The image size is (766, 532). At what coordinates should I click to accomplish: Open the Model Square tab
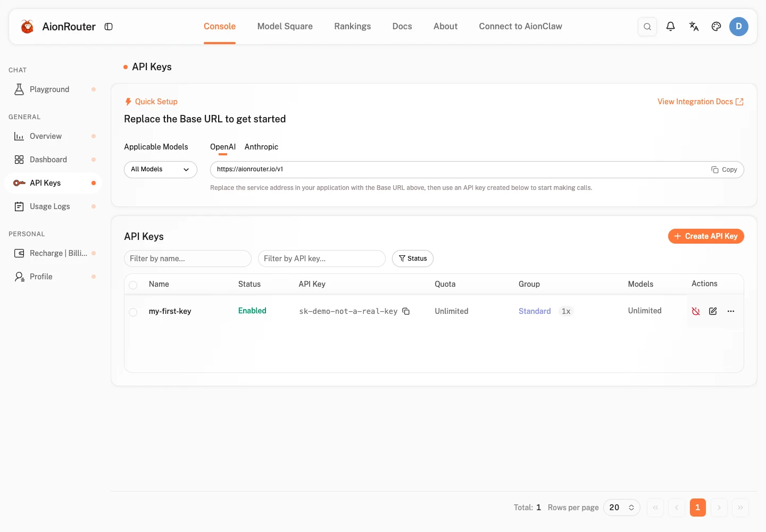pyautogui.click(x=285, y=27)
